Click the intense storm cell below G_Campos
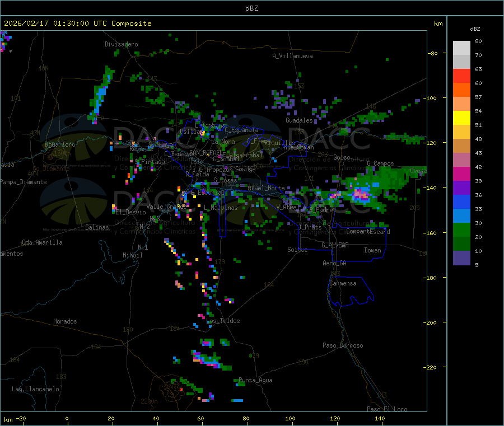 (x=361, y=194)
